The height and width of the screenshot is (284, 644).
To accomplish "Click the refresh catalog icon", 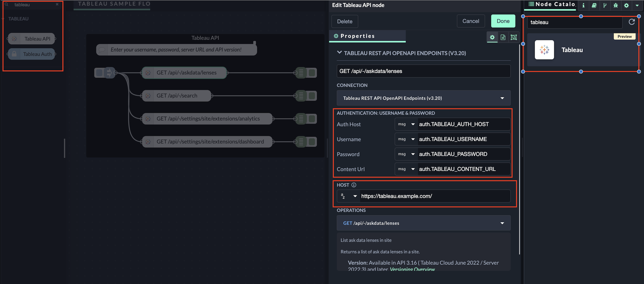I will tap(632, 22).
